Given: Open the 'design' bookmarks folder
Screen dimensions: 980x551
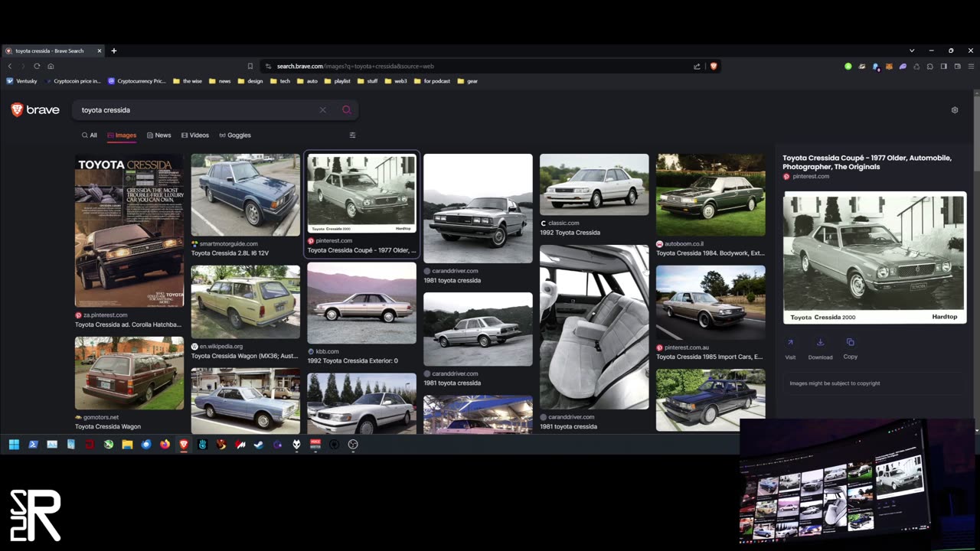Looking at the screenshot, I should 250,81.
